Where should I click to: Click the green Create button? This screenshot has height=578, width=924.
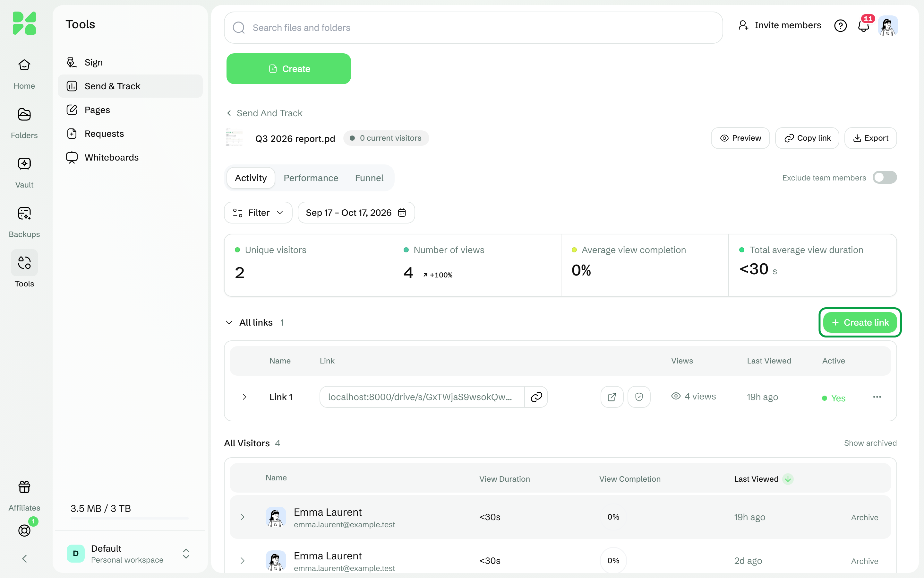click(x=289, y=69)
